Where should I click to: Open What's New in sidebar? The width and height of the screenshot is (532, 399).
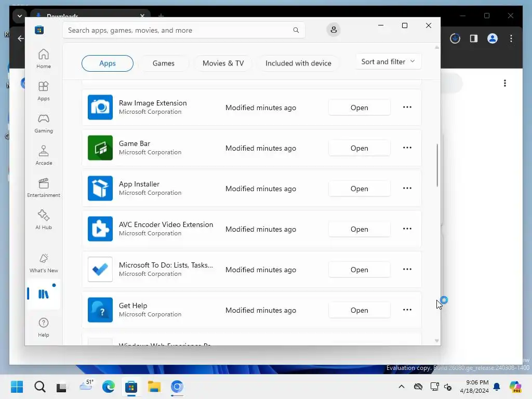pyautogui.click(x=44, y=263)
